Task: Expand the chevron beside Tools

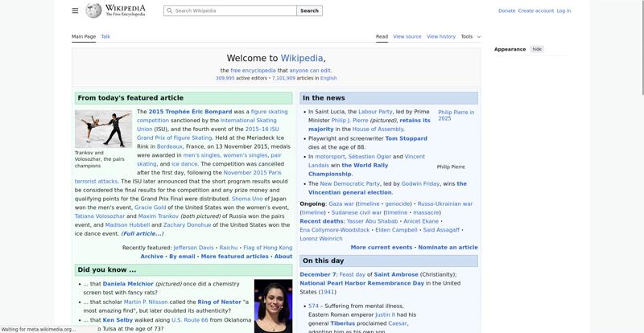Action: 479,37
